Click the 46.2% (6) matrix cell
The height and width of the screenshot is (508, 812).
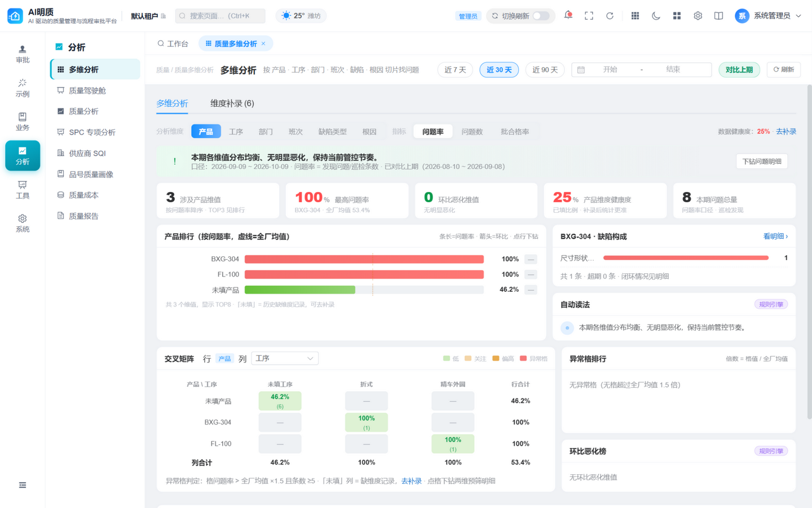point(280,401)
